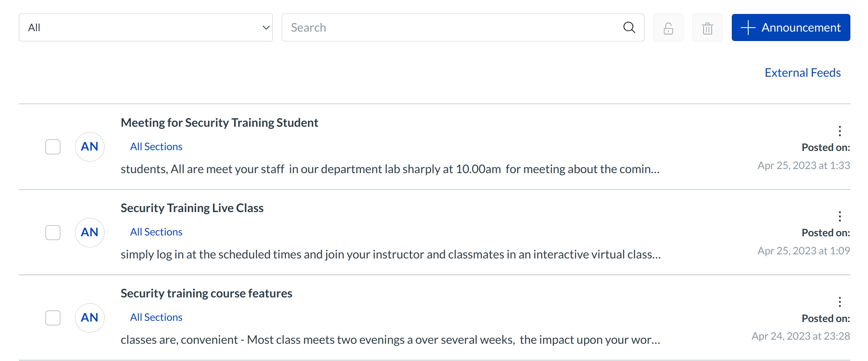
Task: Open Meeting for Security Training Student announcement
Action: click(x=219, y=123)
